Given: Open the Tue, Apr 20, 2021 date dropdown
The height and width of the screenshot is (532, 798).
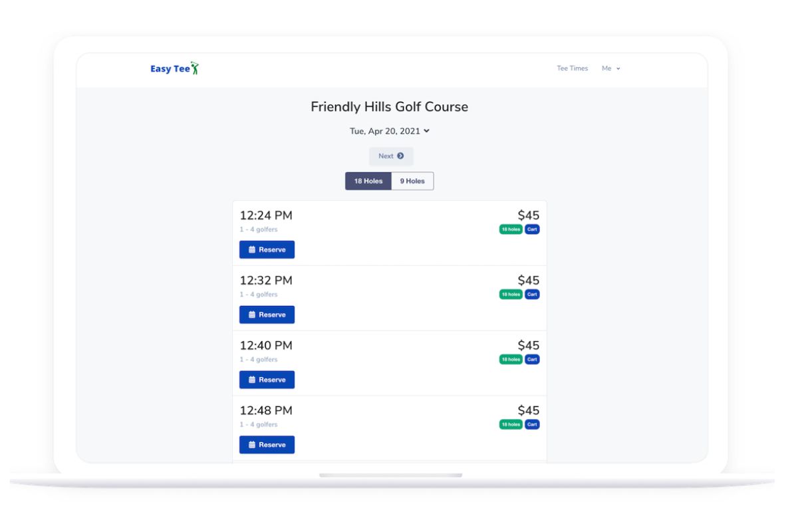Looking at the screenshot, I should (389, 131).
